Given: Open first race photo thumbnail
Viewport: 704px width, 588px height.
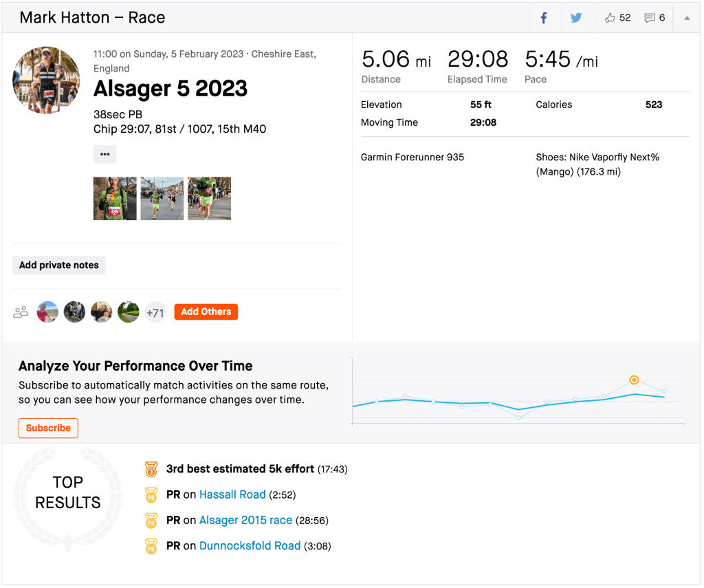Looking at the screenshot, I should [115, 198].
